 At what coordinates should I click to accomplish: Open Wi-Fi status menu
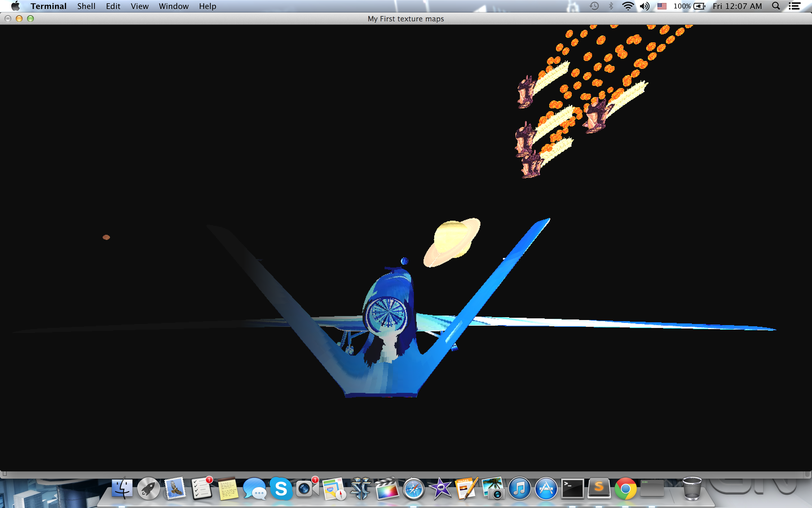click(x=628, y=6)
